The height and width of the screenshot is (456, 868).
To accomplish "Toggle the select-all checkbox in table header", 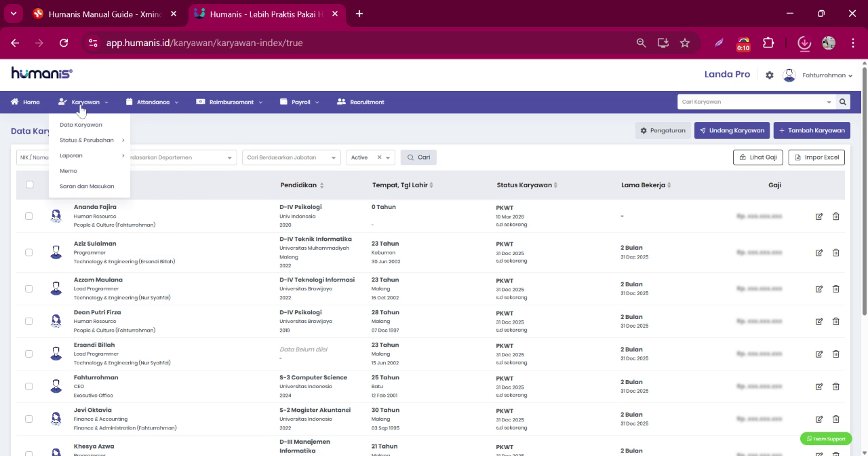I will point(29,185).
